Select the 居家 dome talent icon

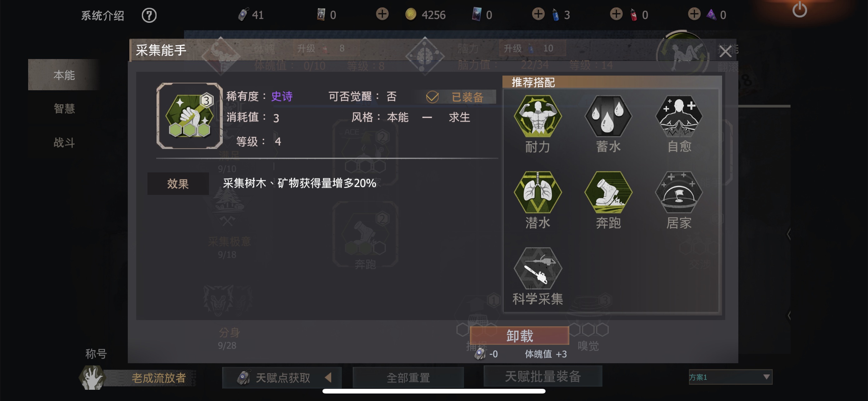pyautogui.click(x=679, y=192)
